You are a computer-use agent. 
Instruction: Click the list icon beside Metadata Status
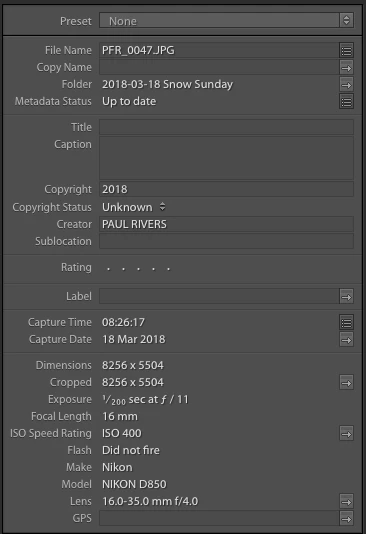point(346,101)
